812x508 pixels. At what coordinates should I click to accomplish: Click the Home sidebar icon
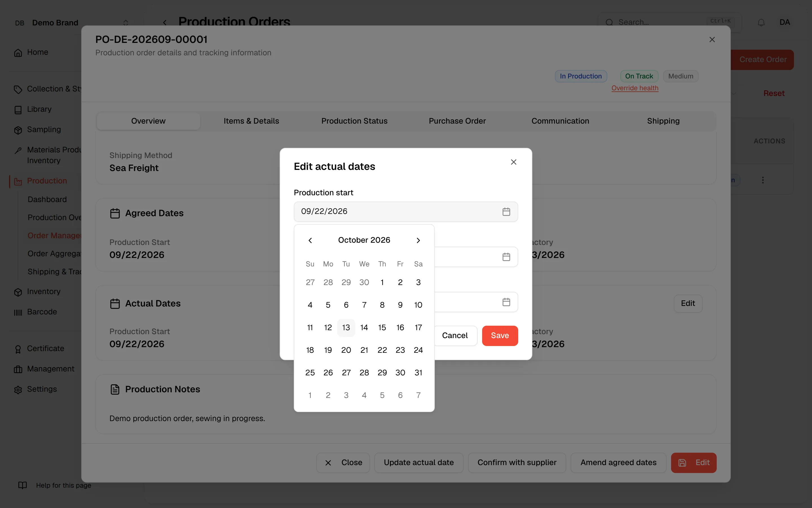tap(18, 53)
